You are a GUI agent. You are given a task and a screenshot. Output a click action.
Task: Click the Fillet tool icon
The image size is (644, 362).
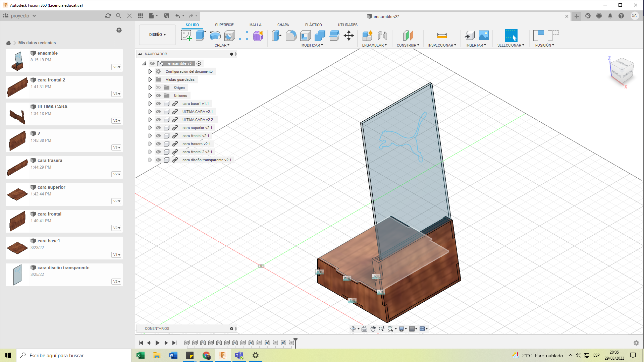pos(291,36)
